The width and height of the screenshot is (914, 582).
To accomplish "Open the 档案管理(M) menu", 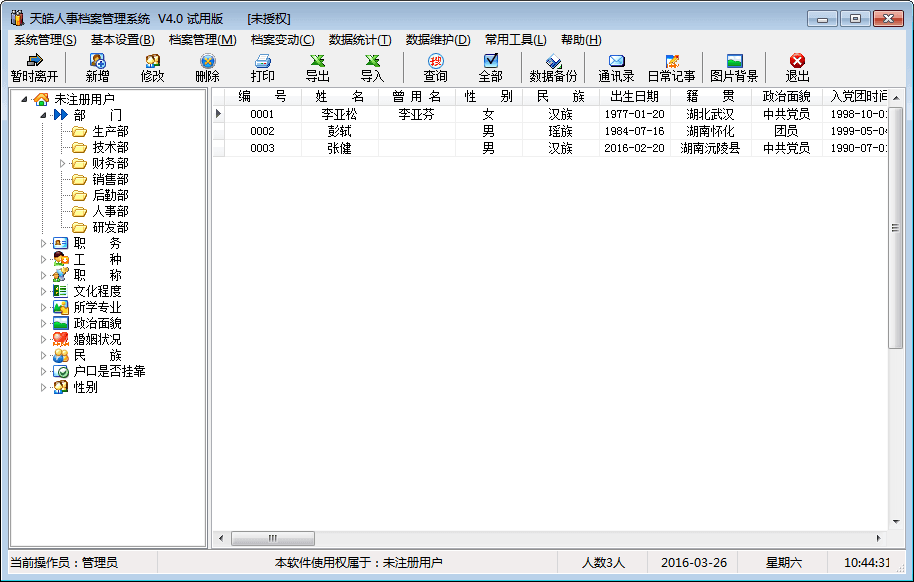I will tap(202, 40).
